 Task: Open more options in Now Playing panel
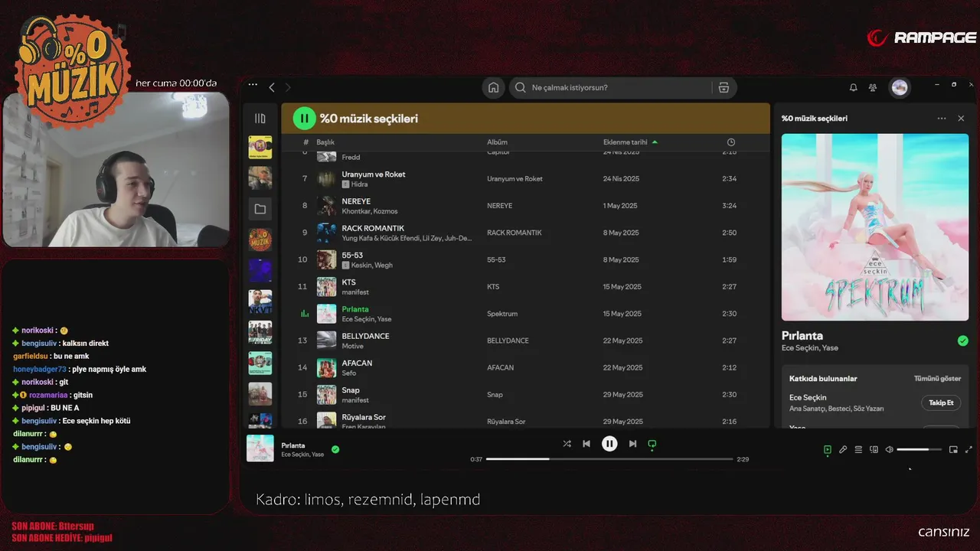(942, 119)
